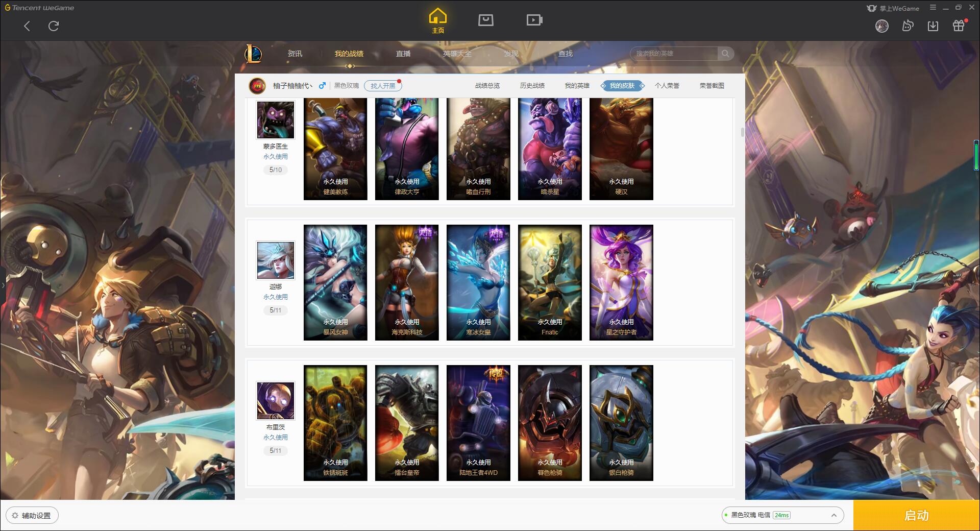Open the 陆地王者4WD skin card

point(478,423)
